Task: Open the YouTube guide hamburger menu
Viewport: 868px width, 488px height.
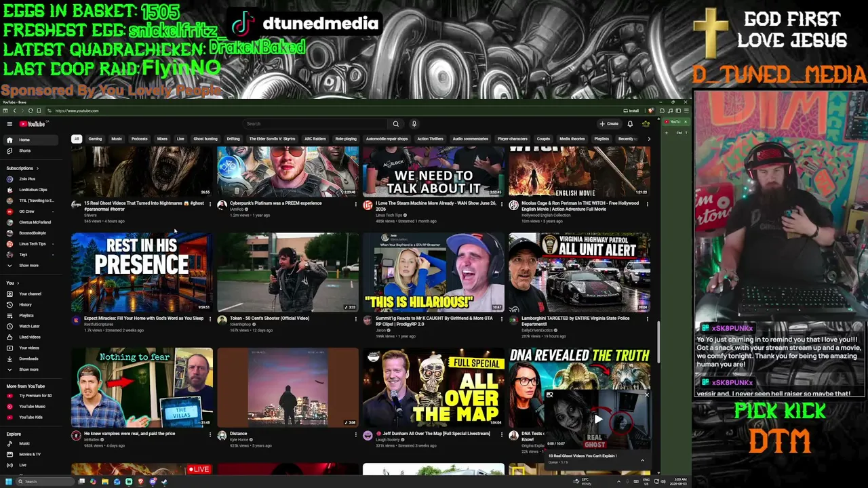Action: [9, 124]
